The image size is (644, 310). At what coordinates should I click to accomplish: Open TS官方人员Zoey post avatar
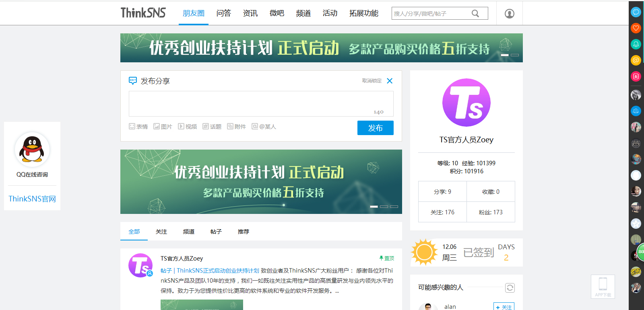140,265
